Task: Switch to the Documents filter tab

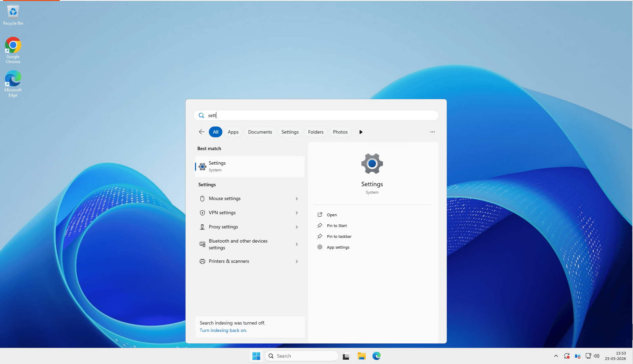Action: click(x=260, y=132)
